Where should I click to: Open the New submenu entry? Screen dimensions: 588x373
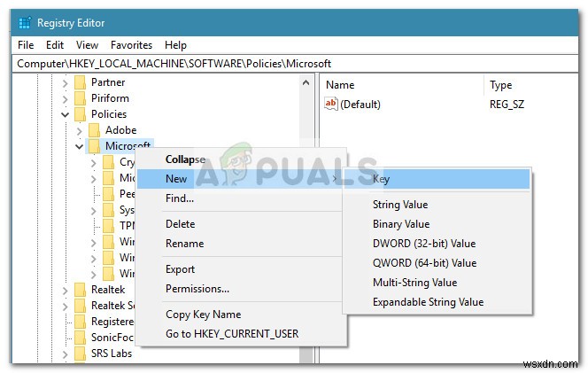point(240,179)
